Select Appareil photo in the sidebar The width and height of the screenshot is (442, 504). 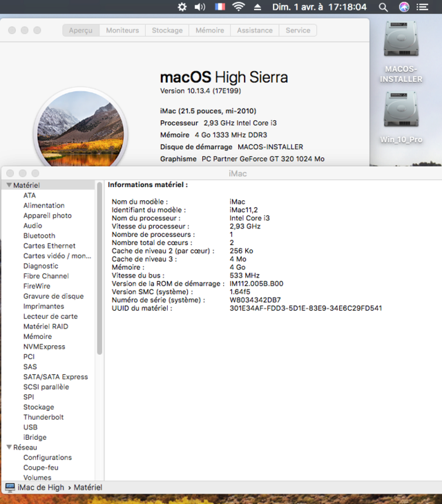pyautogui.click(x=48, y=215)
